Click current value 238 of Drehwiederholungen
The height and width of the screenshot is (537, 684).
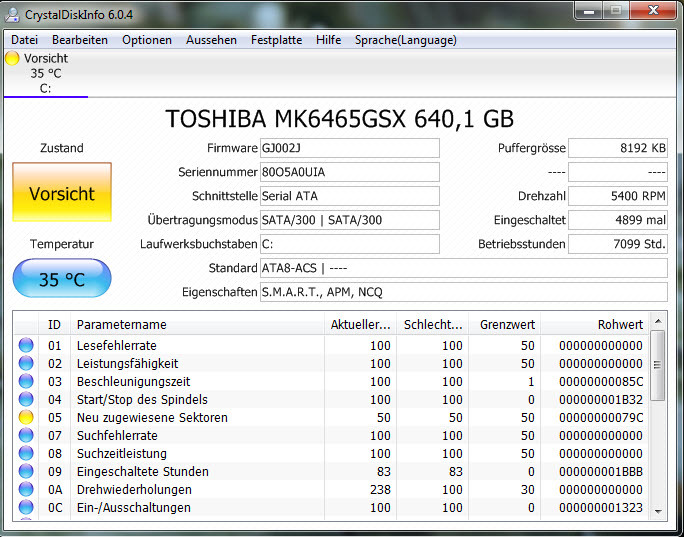pos(380,489)
